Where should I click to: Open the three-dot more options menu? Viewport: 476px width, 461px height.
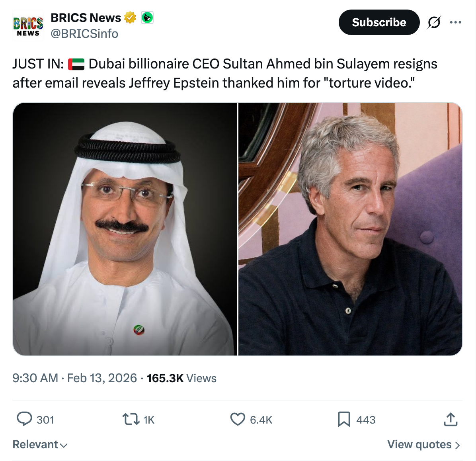pyautogui.click(x=455, y=22)
